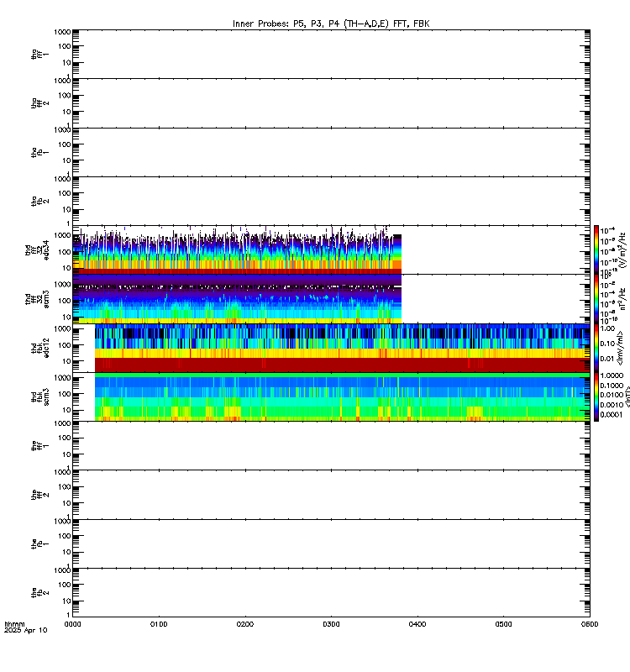Click the nT²/Hz color bar
The height and width of the screenshot is (672, 630).
pos(596,299)
